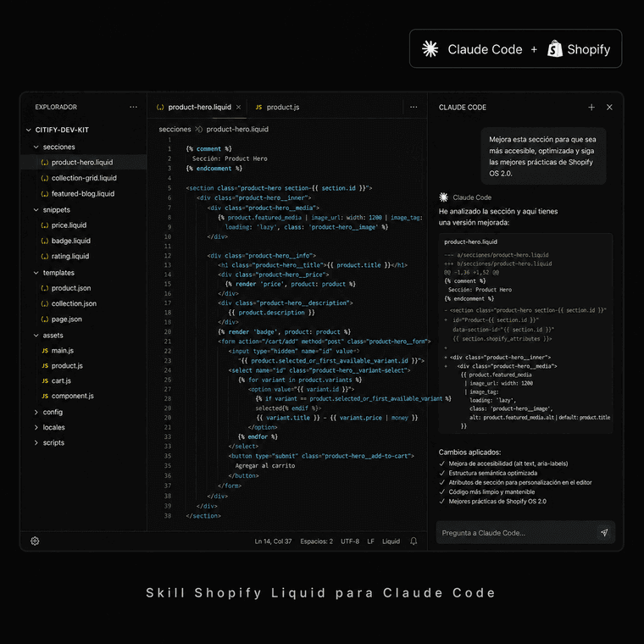Collapse the templates folder
The height and width of the screenshot is (644, 644).
[36, 273]
